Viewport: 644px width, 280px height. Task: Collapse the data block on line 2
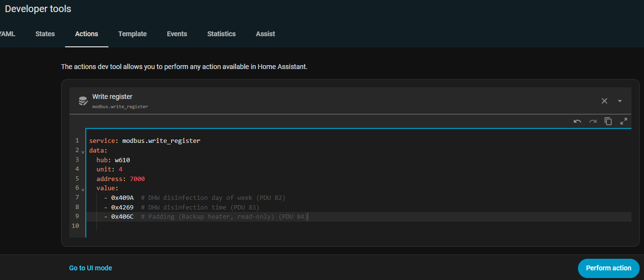coord(83,151)
